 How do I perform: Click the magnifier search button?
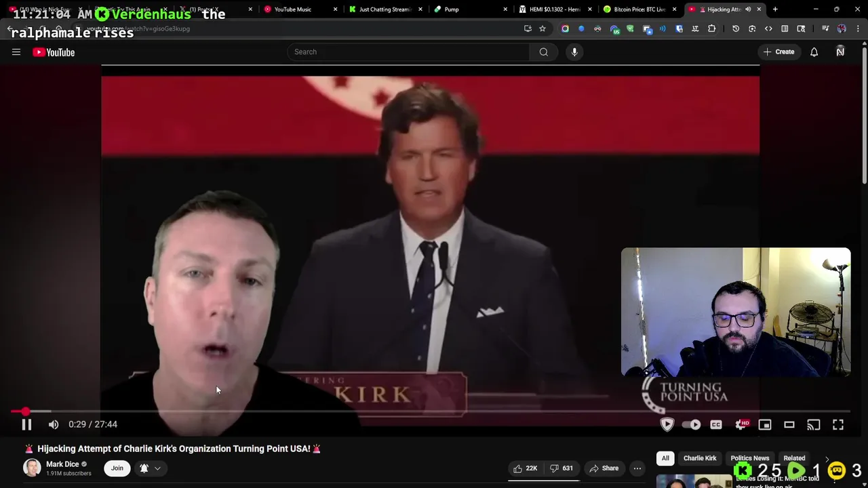(544, 52)
